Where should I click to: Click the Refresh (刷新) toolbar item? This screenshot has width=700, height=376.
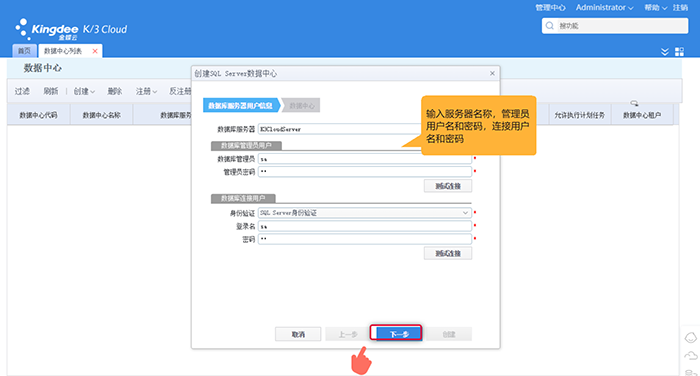point(50,91)
